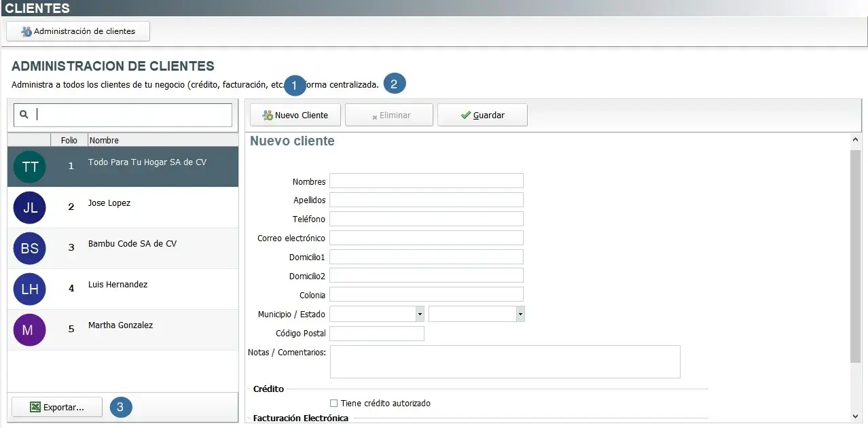Click the M avatar for Martha Gonzalez

click(x=29, y=329)
